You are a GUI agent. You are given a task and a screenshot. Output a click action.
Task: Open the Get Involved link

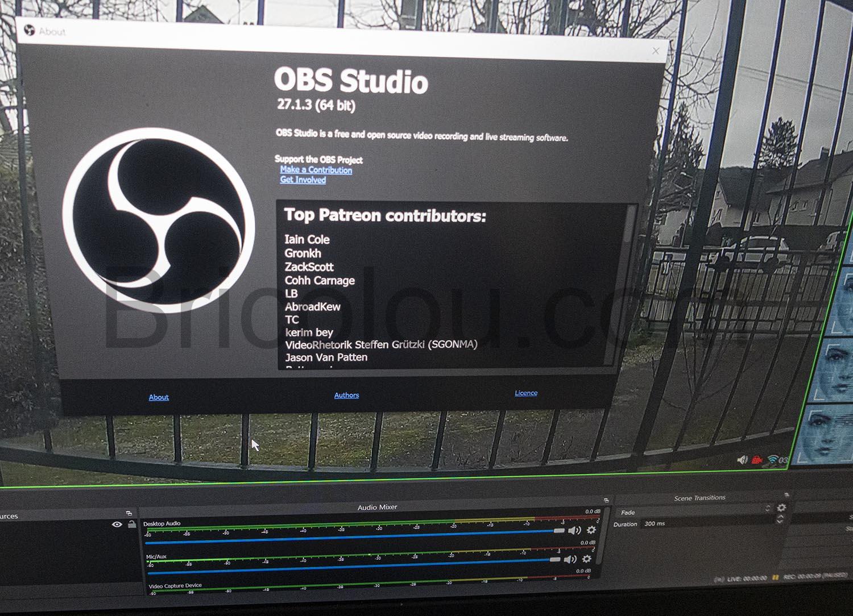(x=303, y=180)
